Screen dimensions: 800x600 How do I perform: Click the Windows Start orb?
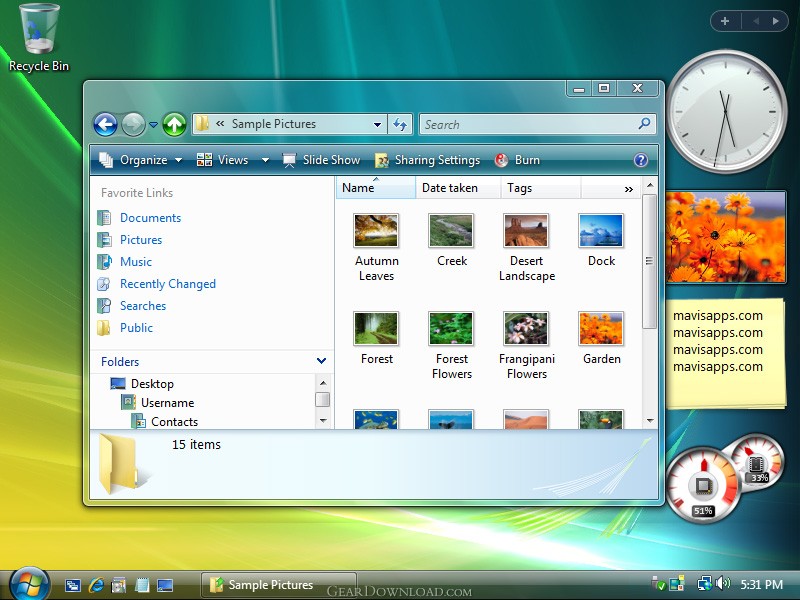click(x=29, y=583)
